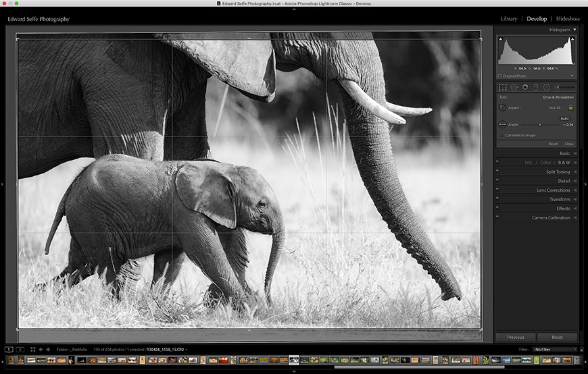The height and width of the screenshot is (374, 588).
Task: Select second window display button 2
Action: point(20,349)
